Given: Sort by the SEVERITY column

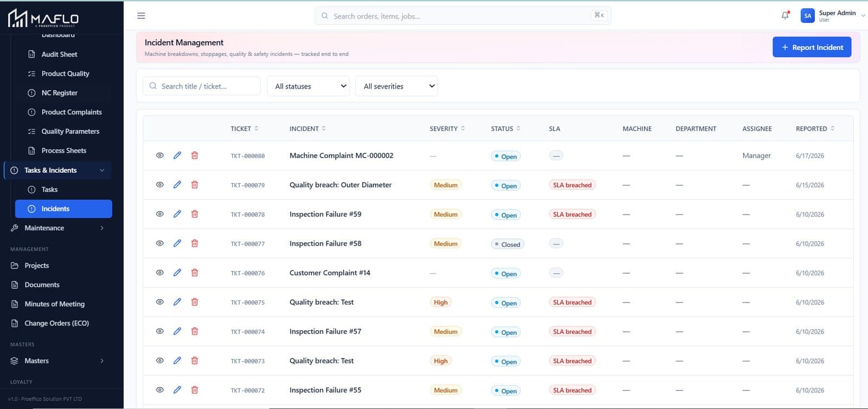Looking at the screenshot, I should 448,129.
